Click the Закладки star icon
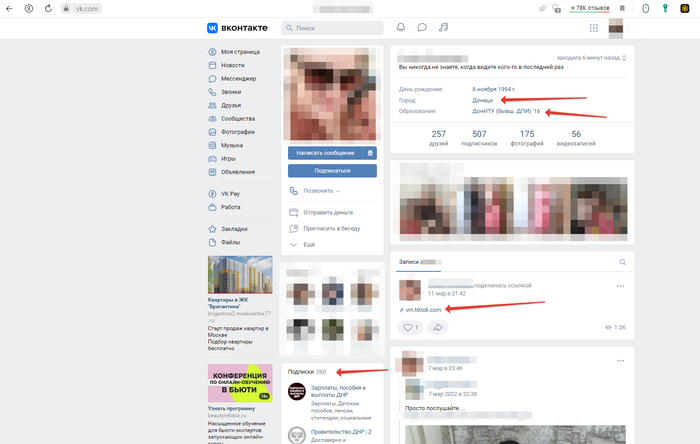This screenshot has height=444, width=700. (212, 229)
